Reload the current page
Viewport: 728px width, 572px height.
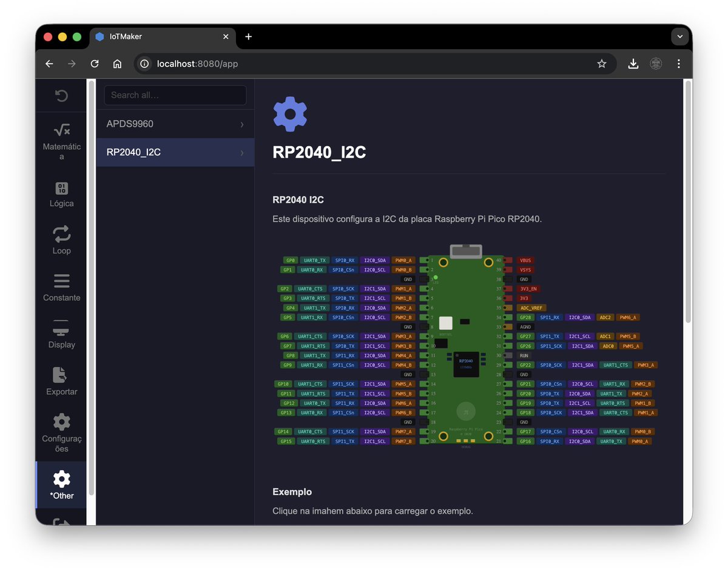point(95,64)
